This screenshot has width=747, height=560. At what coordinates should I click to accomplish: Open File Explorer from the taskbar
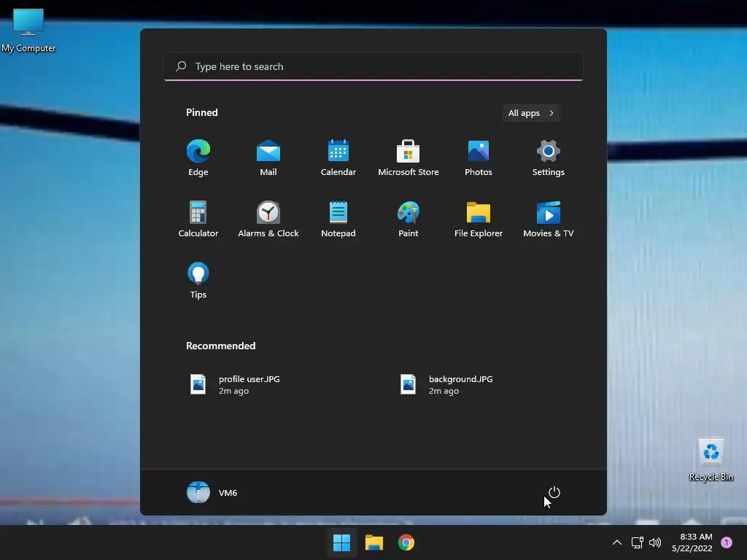pos(374,542)
